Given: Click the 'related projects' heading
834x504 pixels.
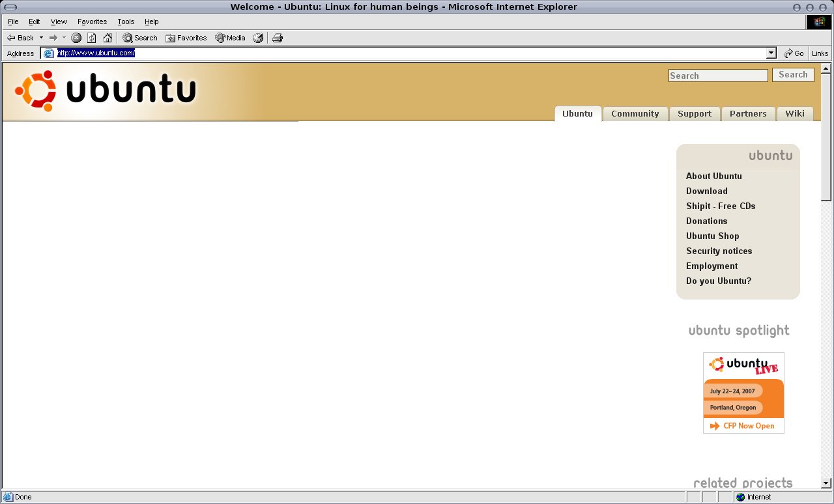Looking at the screenshot, I should tap(743, 483).
